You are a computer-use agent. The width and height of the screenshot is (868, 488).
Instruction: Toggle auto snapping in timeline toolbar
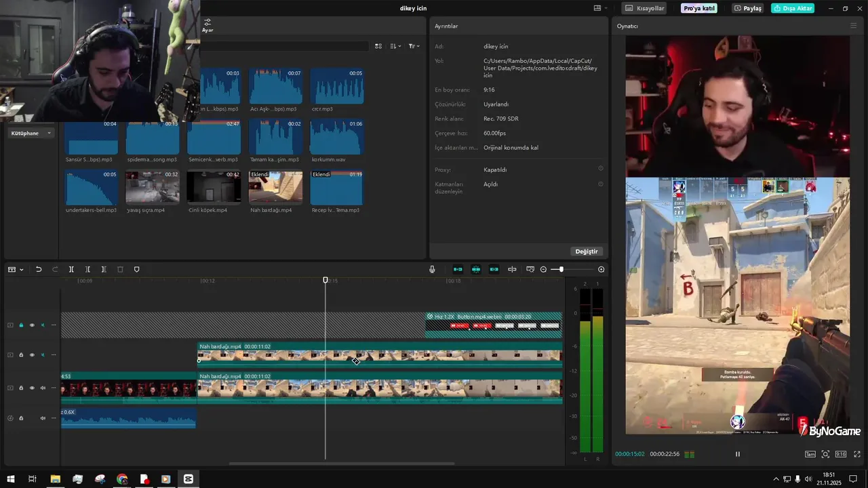pyautogui.click(x=476, y=270)
